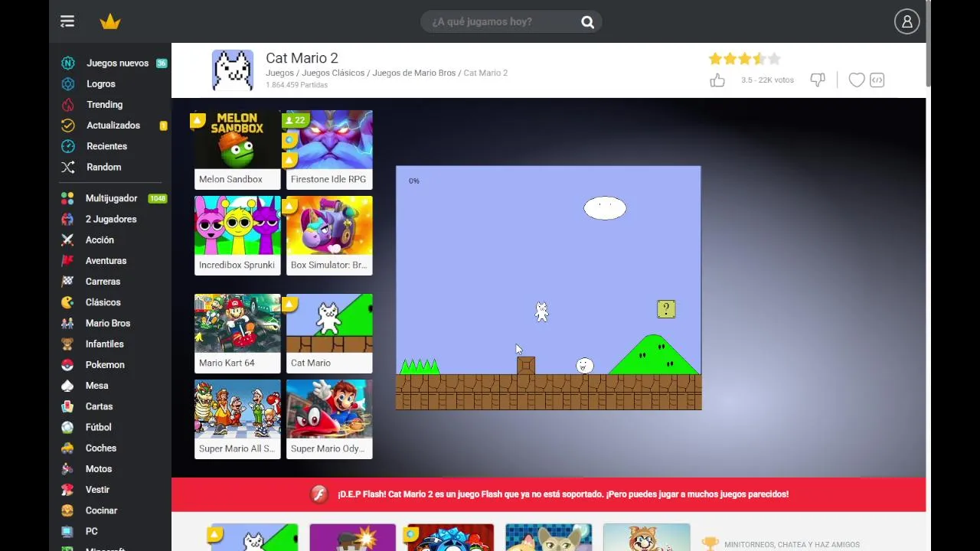The height and width of the screenshot is (551, 980).
Task: Click the Clásicos pacman icon
Action: pos(68,302)
